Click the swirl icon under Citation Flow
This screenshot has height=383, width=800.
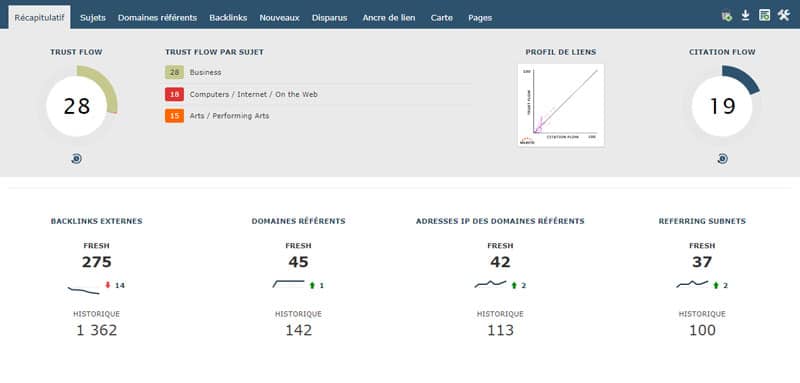pos(722,159)
